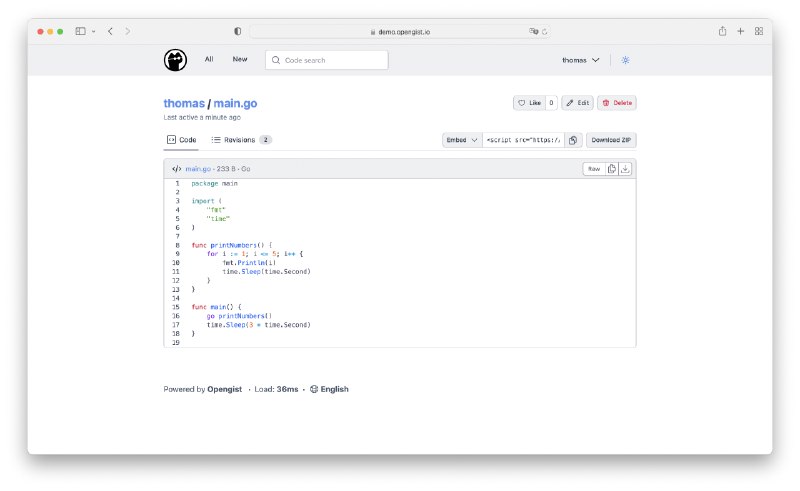
Task: Open Safari tab overview icon
Action: [x=759, y=31]
